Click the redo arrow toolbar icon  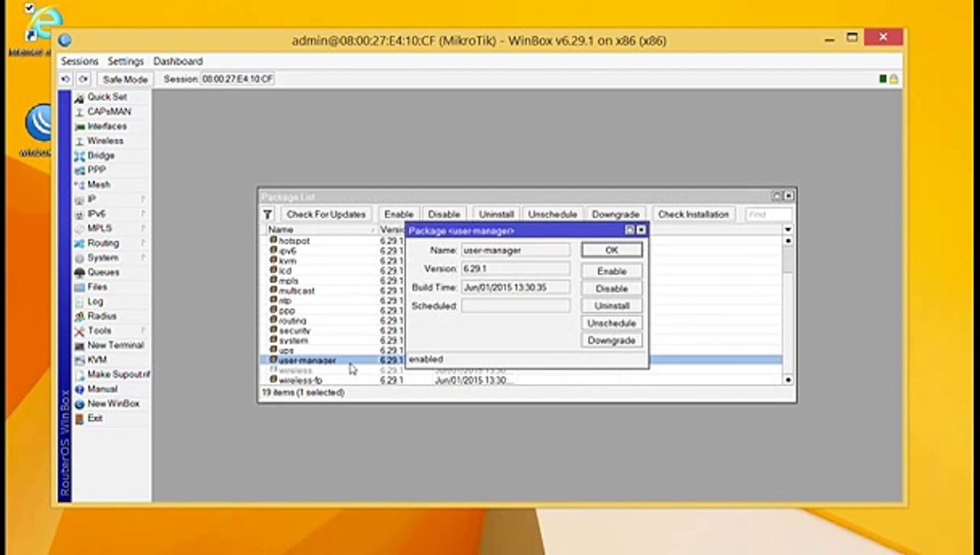(83, 79)
